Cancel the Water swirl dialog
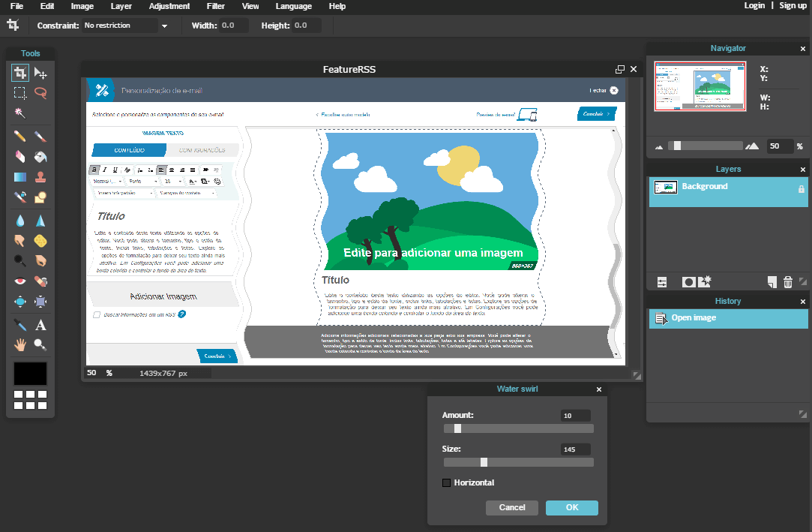The image size is (812, 532). 511,507
